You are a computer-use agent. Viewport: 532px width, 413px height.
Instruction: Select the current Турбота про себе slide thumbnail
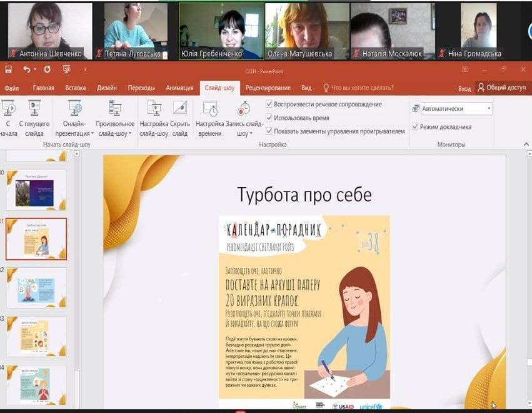tap(36, 239)
